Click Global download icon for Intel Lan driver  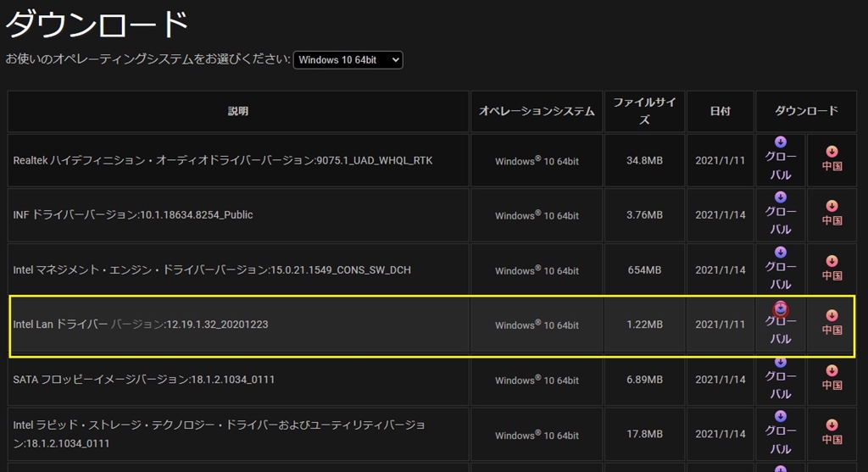(781, 308)
